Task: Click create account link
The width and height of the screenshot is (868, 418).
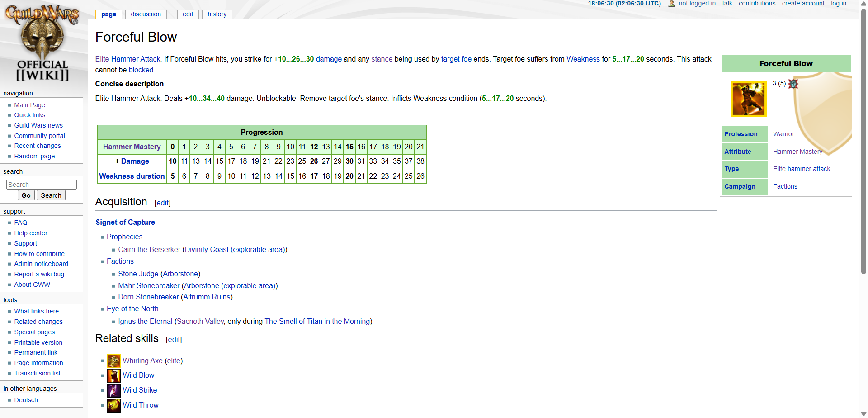Action: click(803, 4)
